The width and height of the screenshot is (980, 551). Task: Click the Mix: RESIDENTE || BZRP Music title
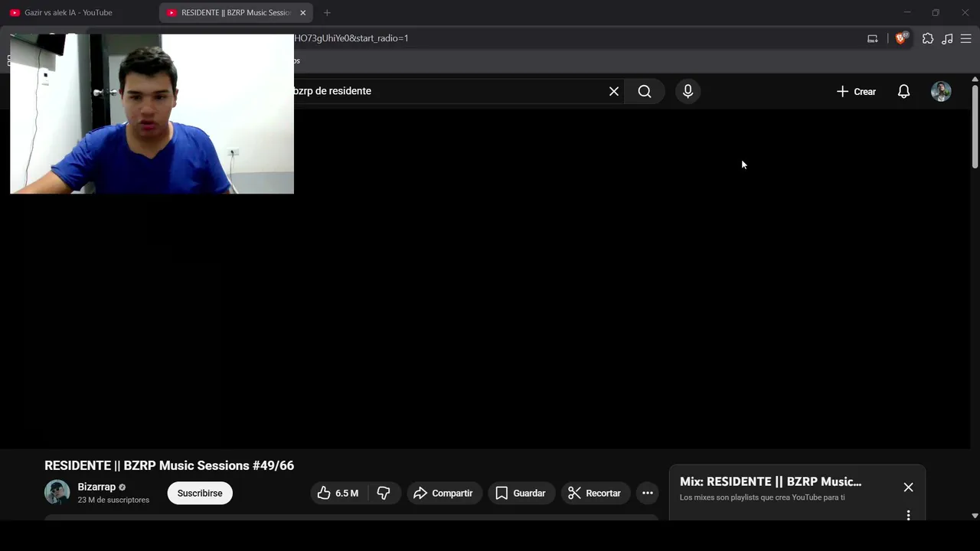(770, 481)
